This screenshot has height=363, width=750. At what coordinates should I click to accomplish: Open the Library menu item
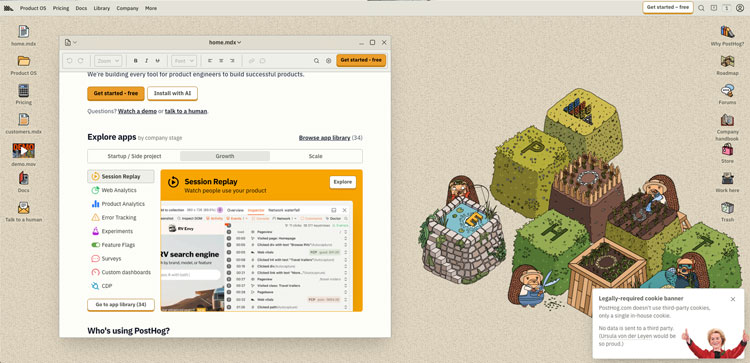click(101, 8)
